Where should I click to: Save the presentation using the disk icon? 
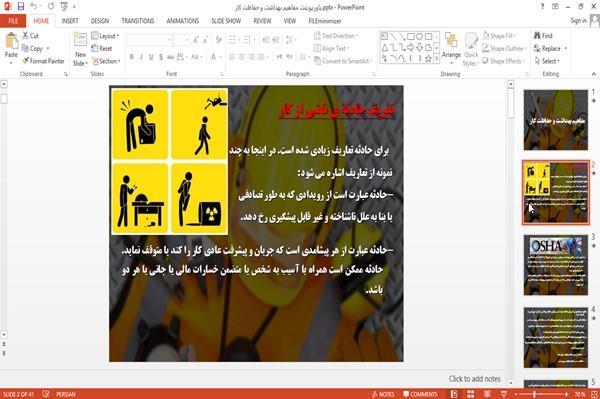pyautogui.click(x=21, y=7)
